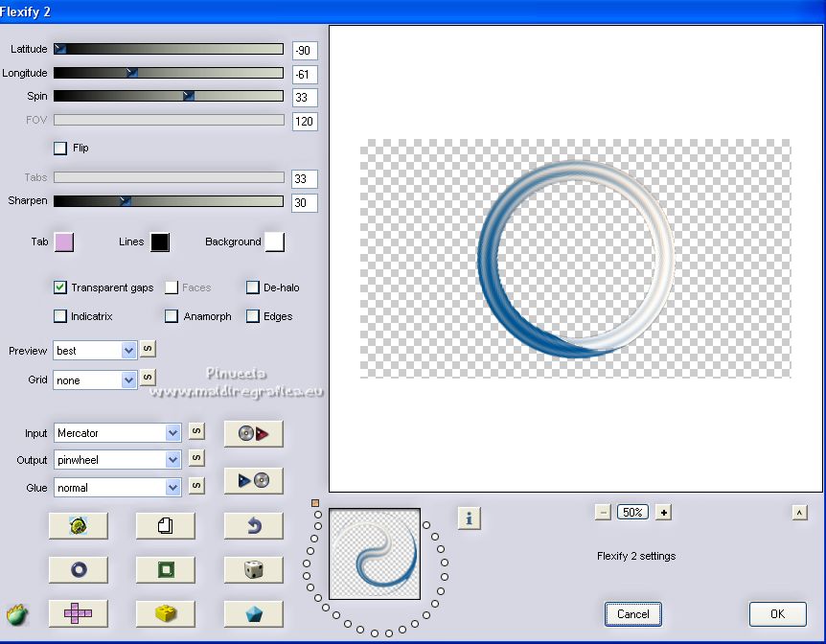The height and width of the screenshot is (644, 826).
Task: Click the ring in large preview
Action: (576, 260)
